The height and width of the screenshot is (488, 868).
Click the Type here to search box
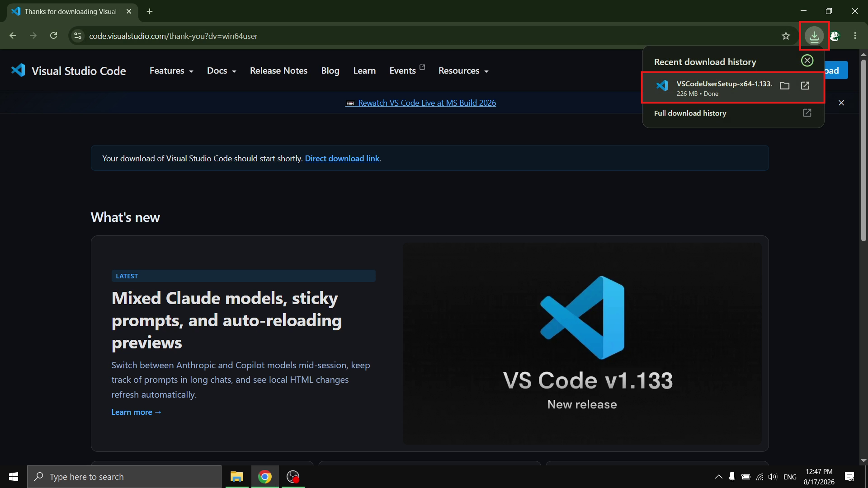(124, 477)
